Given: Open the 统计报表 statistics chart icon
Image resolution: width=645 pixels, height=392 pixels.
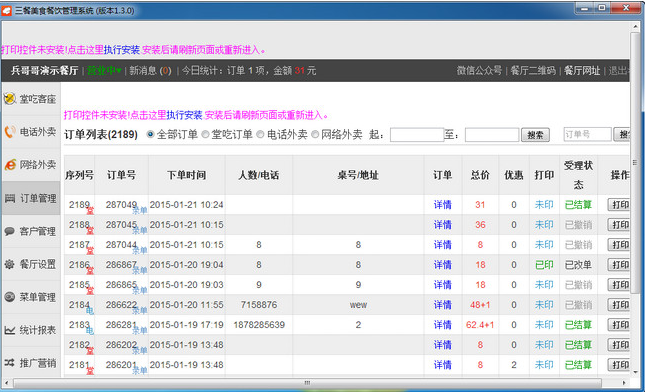Looking at the screenshot, I should pyautogui.click(x=10, y=330).
